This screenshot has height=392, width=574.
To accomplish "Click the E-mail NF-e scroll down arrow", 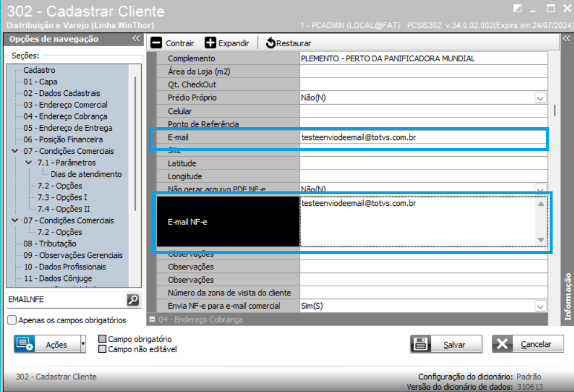I will (x=540, y=239).
